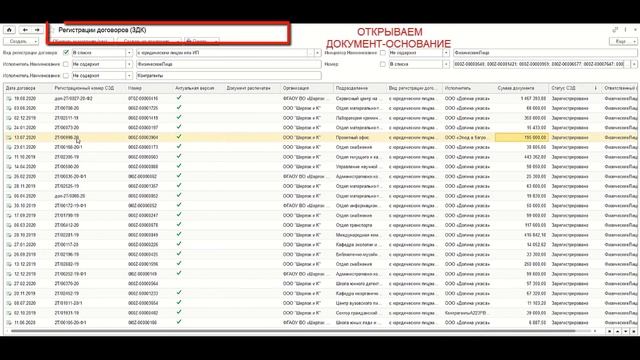
Task: Click document icon of row 28.11.2019
Action: [x=9, y=186]
